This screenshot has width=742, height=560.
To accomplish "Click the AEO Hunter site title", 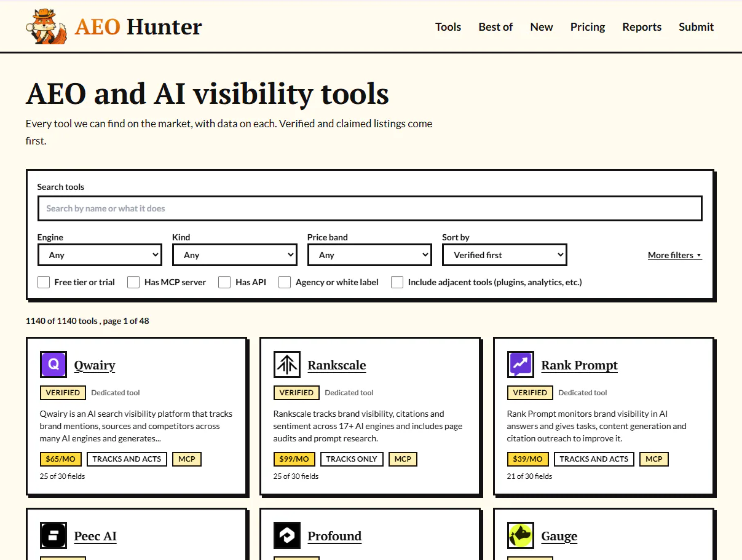I will click(138, 27).
